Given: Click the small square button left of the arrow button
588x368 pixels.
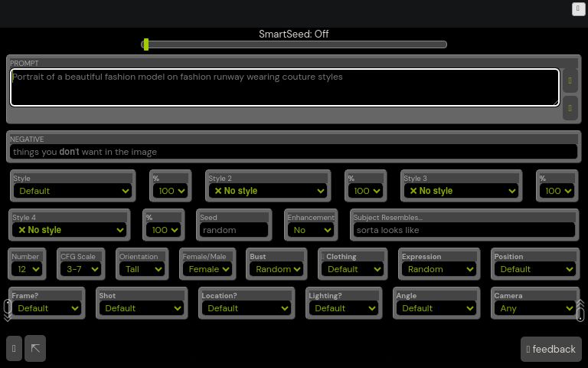Looking at the screenshot, I should [x=14, y=348].
